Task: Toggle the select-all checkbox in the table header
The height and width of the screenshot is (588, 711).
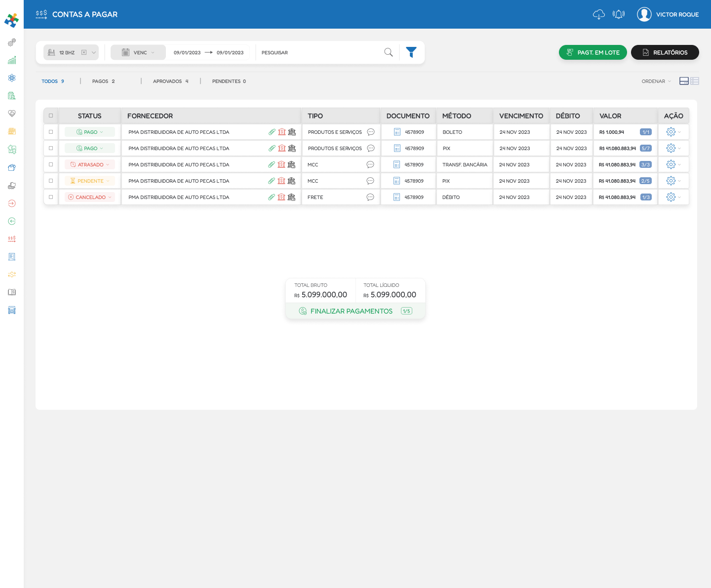Action: pyautogui.click(x=51, y=116)
